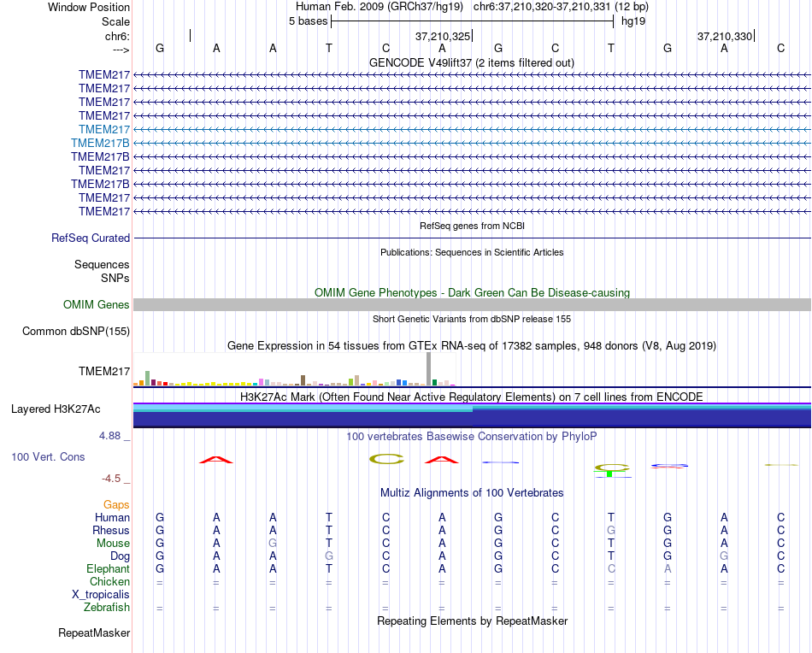Click the grey mismatch A in Elephant row

point(668,568)
